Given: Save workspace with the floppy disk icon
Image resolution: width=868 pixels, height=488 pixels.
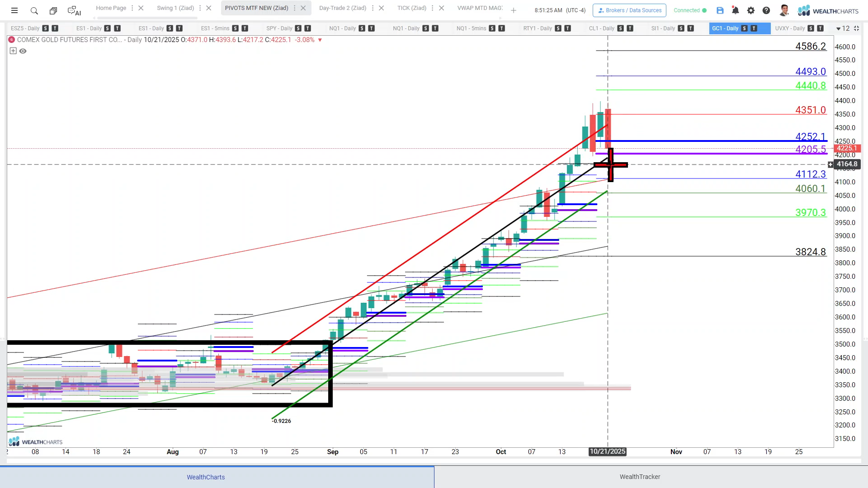Looking at the screenshot, I should pyautogui.click(x=720, y=10).
